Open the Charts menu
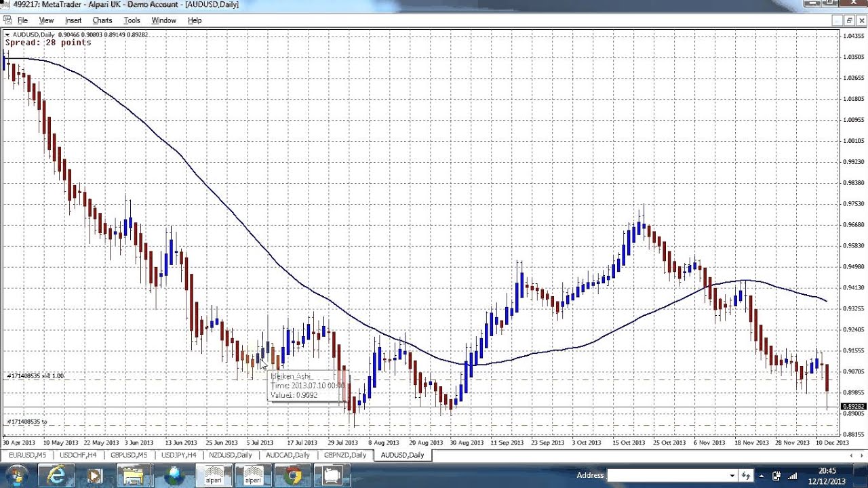Screen dimensions: 868x488 pyautogui.click(x=102, y=20)
